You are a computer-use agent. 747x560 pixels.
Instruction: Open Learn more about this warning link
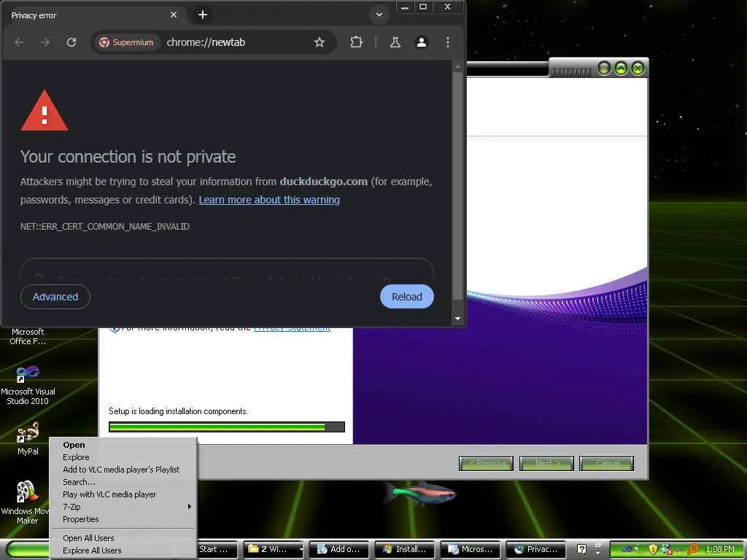click(269, 200)
